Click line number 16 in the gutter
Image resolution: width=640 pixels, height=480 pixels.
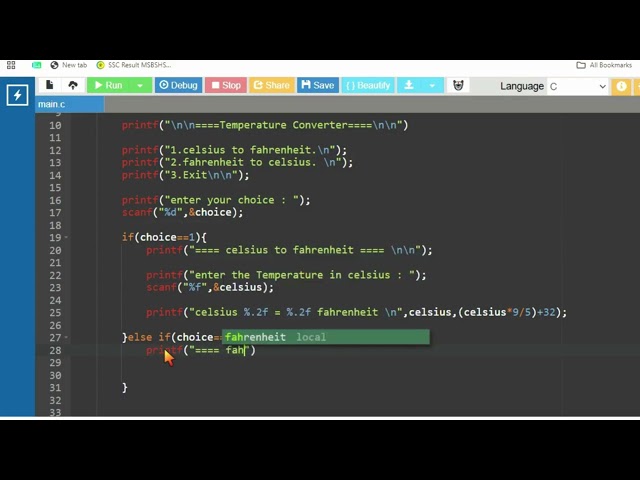[56, 200]
